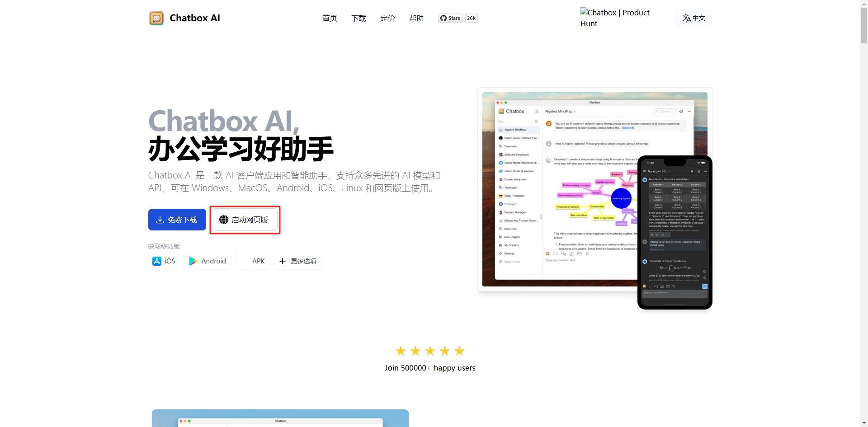Image resolution: width=868 pixels, height=427 pixels.
Task: Click the App Store icon beside iOS
Action: pyautogui.click(x=157, y=261)
